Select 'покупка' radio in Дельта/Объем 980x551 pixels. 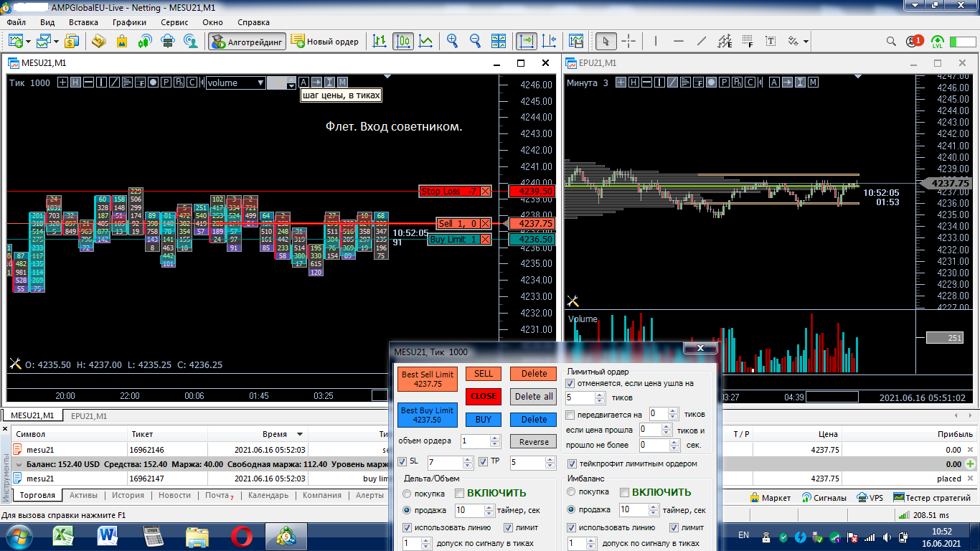pyautogui.click(x=407, y=494)
